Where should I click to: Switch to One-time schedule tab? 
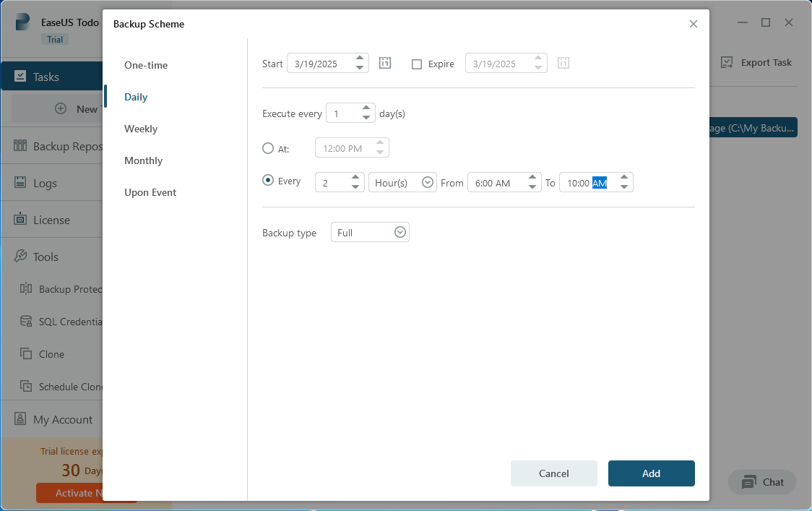point(146,65)
